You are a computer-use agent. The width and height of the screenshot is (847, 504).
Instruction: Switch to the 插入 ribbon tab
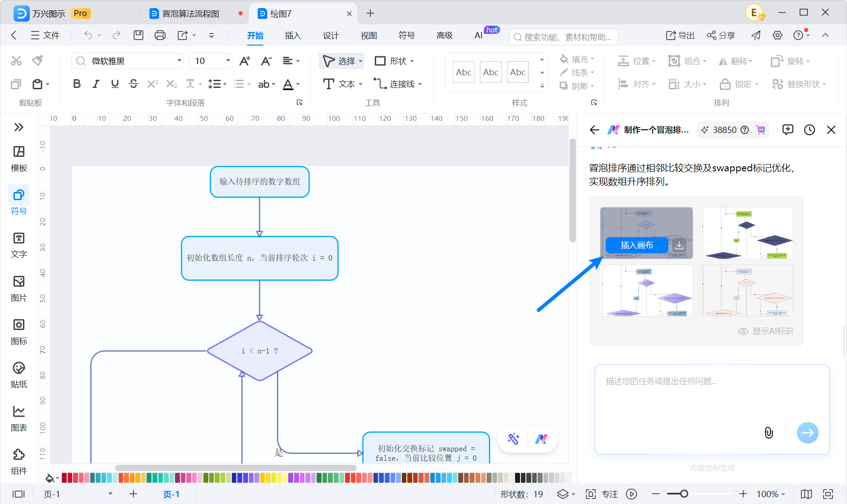coord(293,35)
